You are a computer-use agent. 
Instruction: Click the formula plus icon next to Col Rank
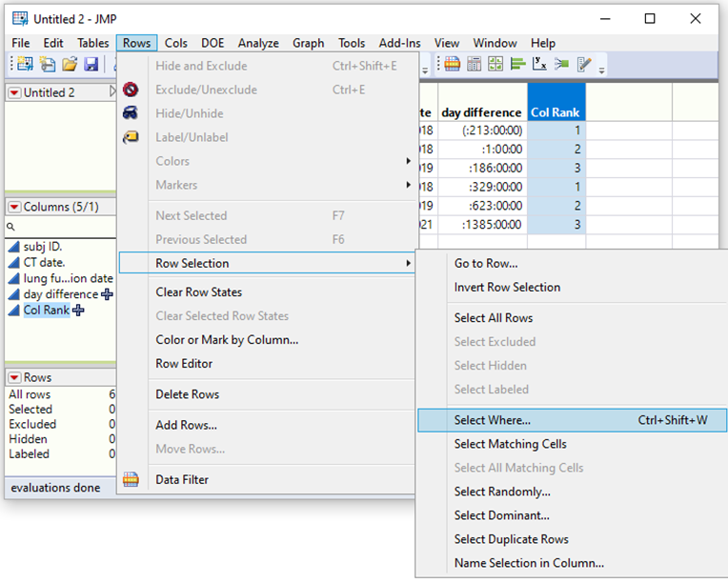tap(78, 310)
